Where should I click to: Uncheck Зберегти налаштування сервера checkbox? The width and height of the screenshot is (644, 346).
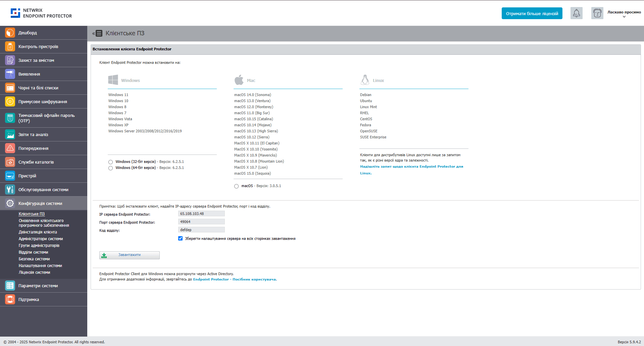pyautogui.click(x=181, y=238)
